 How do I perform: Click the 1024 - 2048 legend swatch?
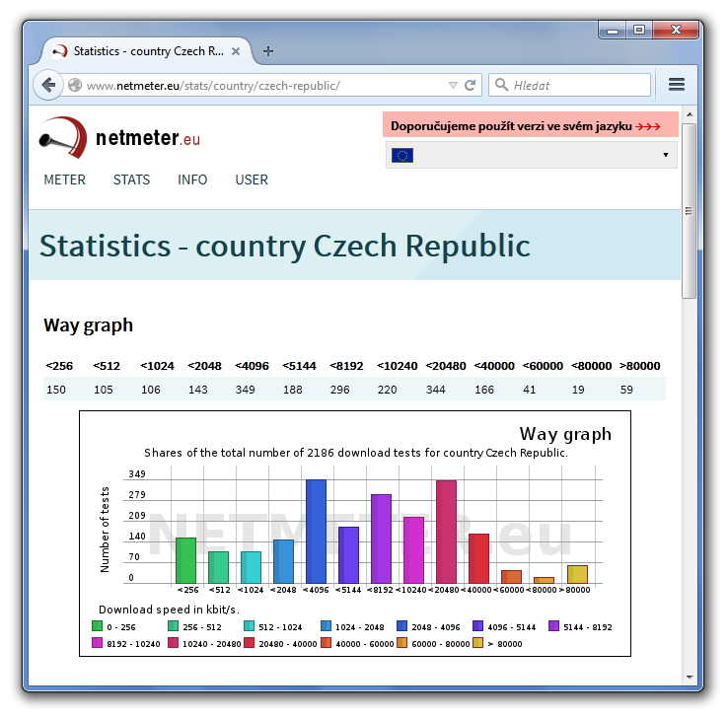pos(326,625)
